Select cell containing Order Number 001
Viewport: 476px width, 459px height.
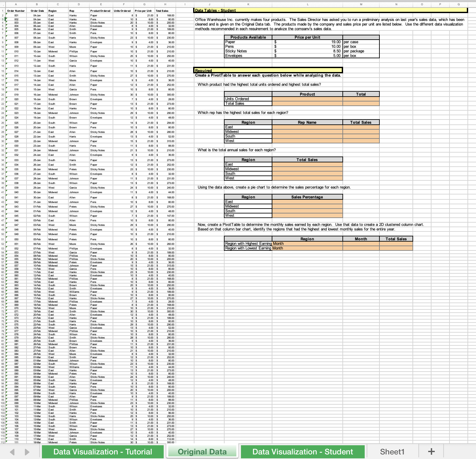(15, 15)
